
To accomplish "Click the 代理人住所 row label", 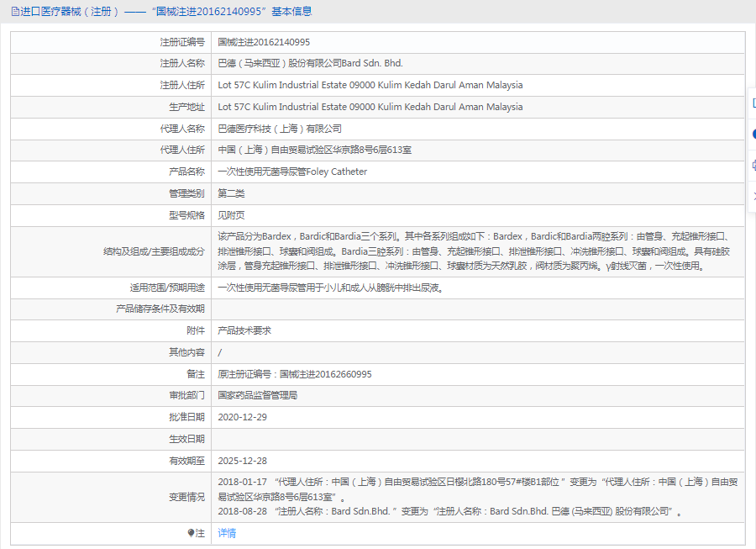I will click(x=182, y=150).
